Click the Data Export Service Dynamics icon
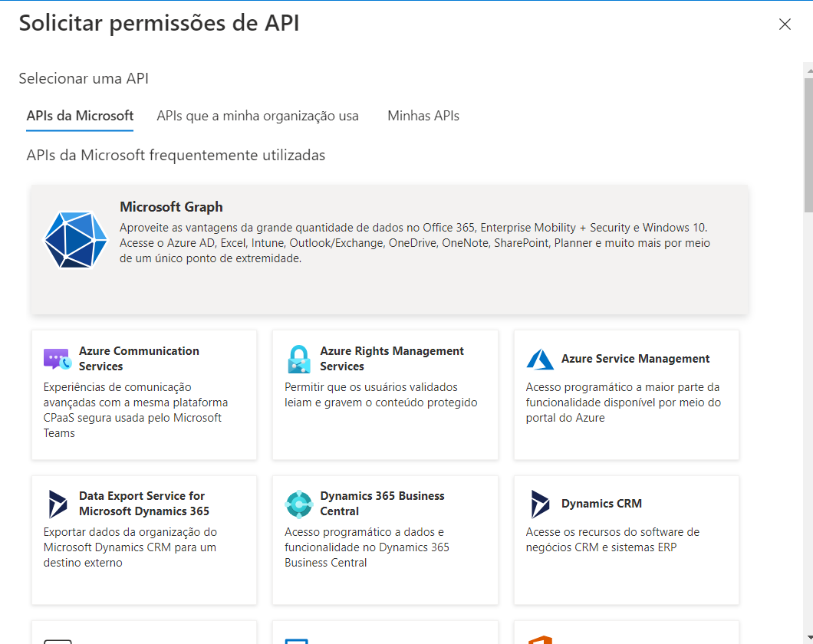This screenshot has width=813, height=644. (x=57, y=504)
